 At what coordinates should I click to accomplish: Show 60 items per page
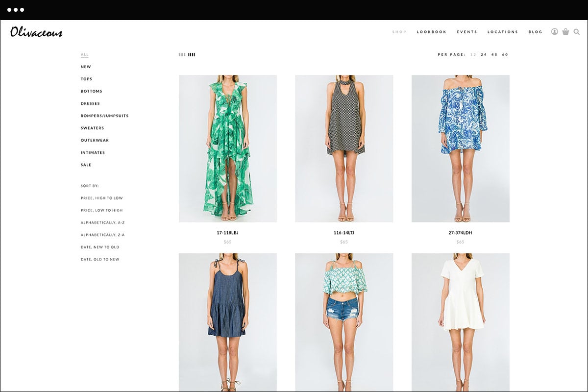[x=505, y=55]
